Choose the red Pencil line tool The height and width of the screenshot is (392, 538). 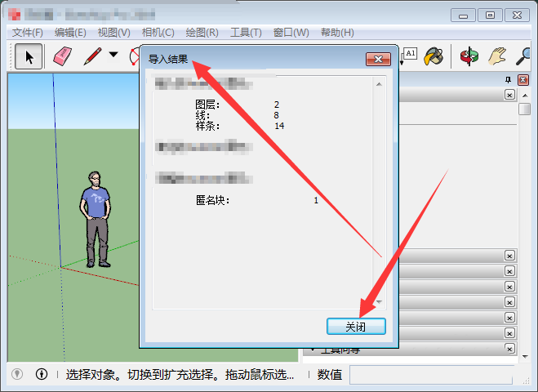click(92, 56)
